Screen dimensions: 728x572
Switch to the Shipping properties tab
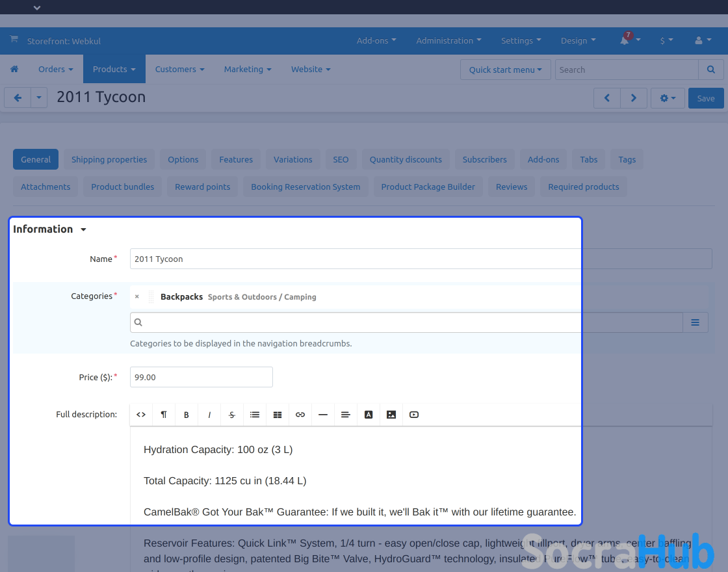click(x=109, y=160)
